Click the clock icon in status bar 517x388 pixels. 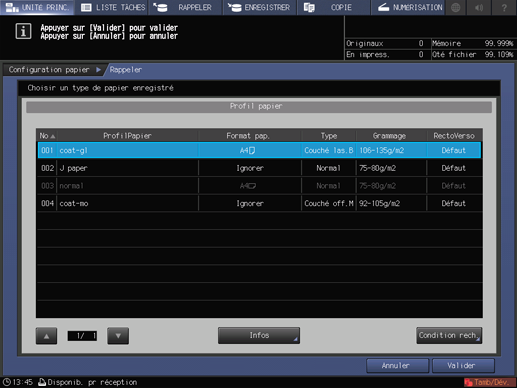pyautogui.click(x=7, y=382)
